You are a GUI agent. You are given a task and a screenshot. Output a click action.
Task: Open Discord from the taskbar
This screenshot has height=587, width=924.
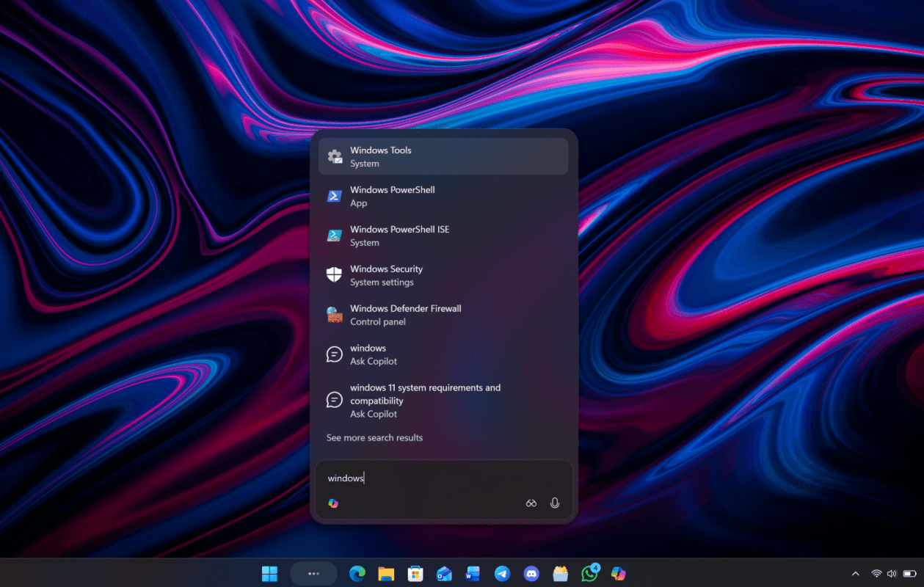pyautogui.click(x=531, y=573)
